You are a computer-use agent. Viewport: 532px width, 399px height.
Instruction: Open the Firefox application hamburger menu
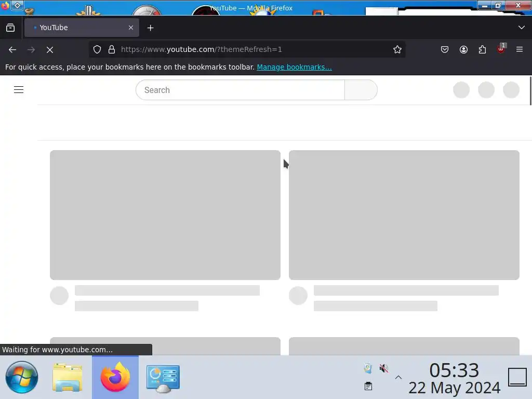(x=520, y=49)
